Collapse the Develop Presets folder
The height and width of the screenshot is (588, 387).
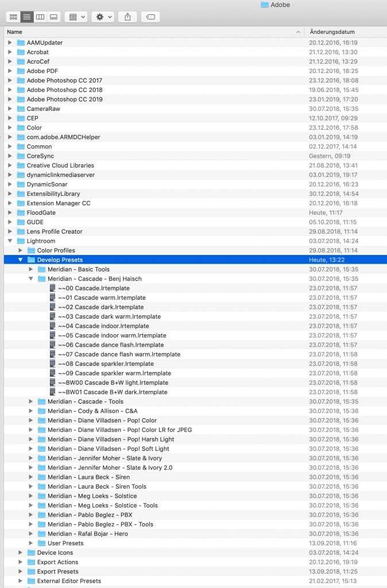(21, 260)
